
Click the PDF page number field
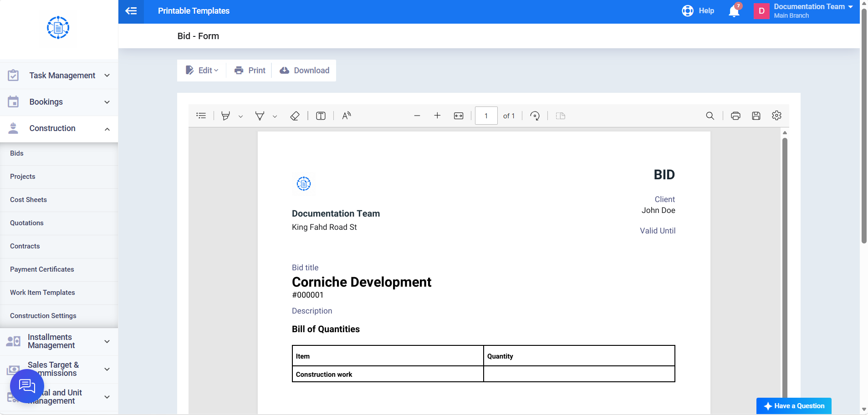tap(486, 116)
